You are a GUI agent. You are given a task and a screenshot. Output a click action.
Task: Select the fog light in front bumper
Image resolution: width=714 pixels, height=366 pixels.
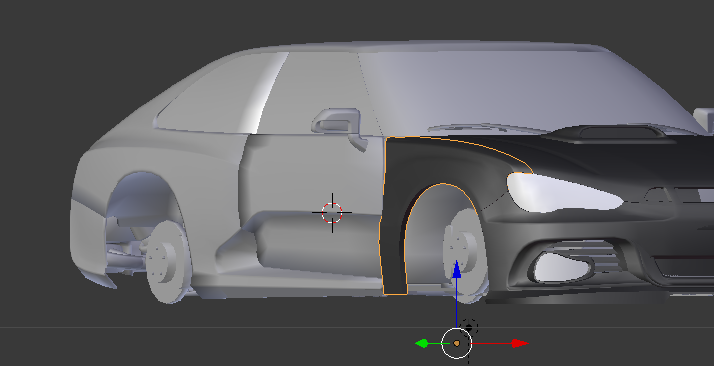[563, 268]
